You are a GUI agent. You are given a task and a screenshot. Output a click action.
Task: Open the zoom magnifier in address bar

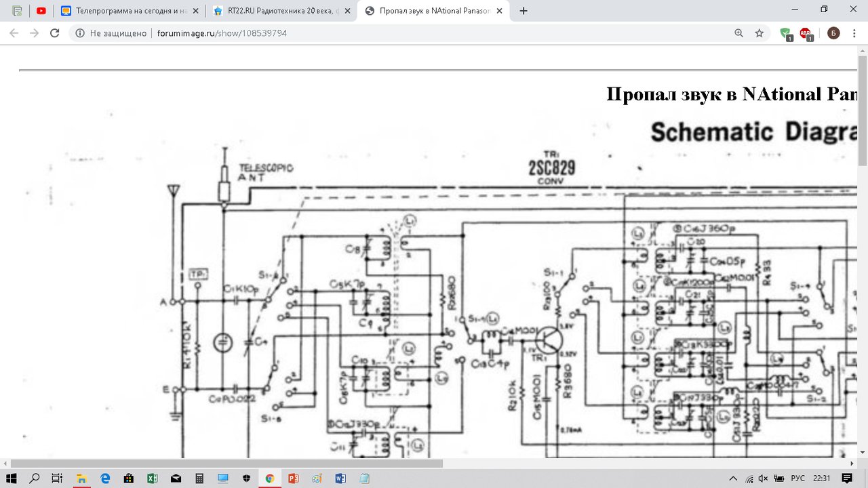(x=738, y=33)
